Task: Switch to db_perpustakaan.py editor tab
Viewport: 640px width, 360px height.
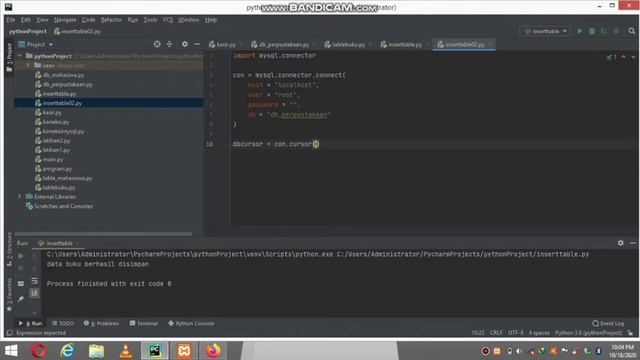Action: click(281, 44)
